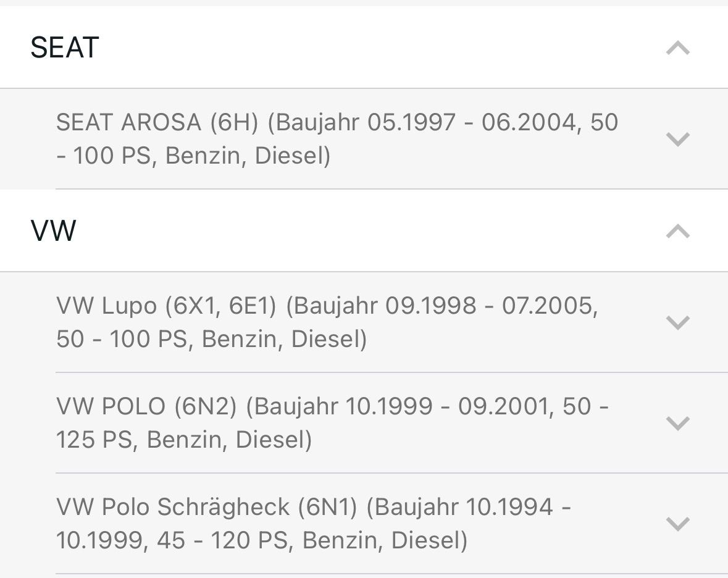Expand VW POLO (6N2) down chevron

677,423
